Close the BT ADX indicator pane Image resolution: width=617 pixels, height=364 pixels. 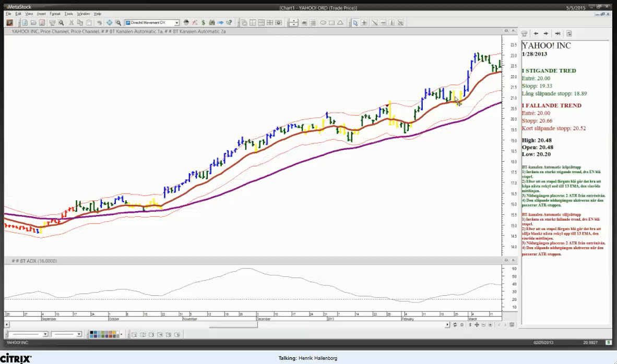[513, 260]
